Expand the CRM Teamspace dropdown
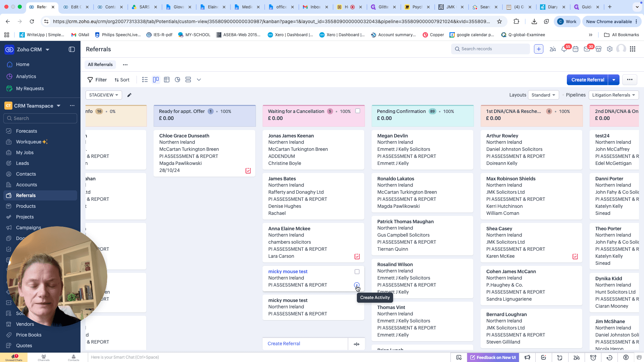The width and height of the screenshot is (644, 362). pyautogui.click(x=59, y=106)
